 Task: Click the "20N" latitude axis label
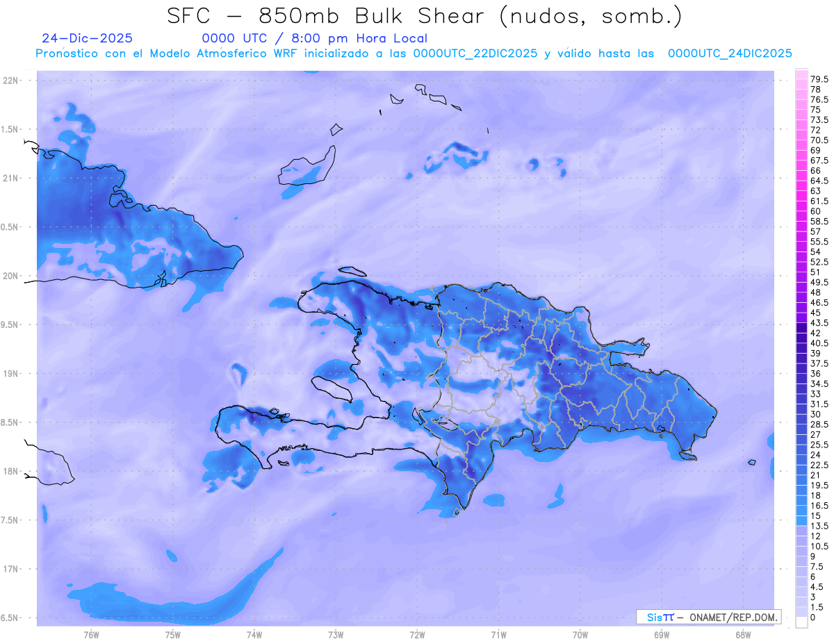12,276
